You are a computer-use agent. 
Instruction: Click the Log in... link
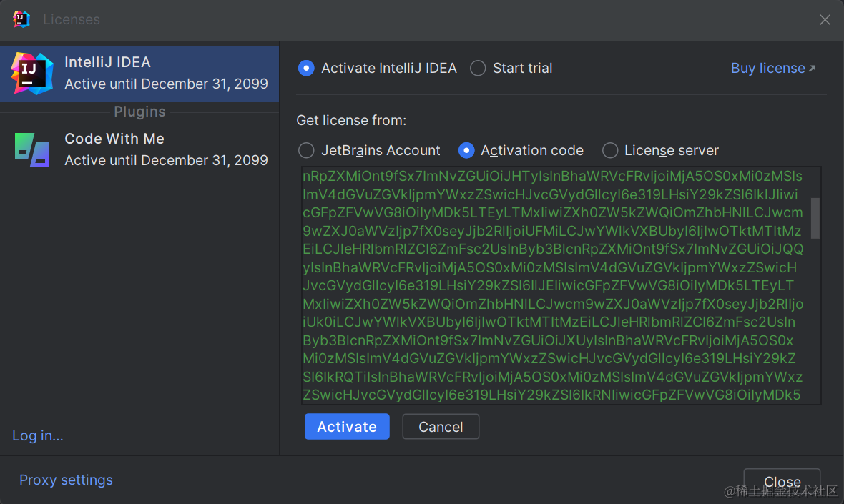(38, 435)
